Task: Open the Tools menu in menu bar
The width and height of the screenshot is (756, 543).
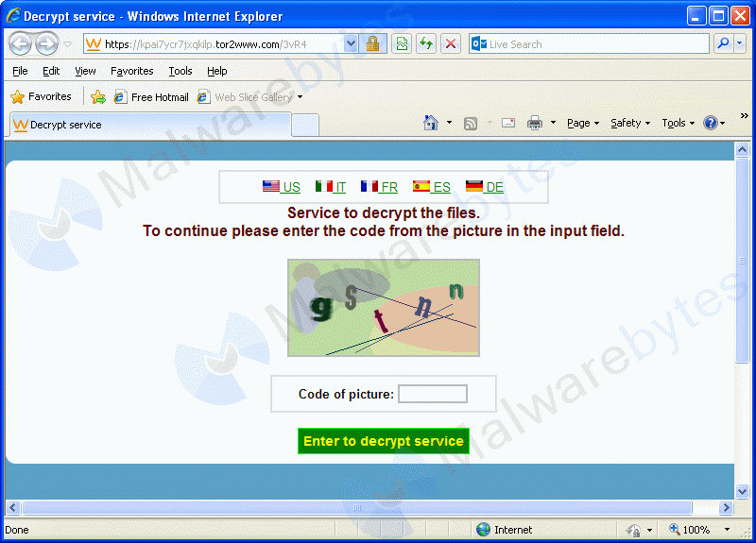Action: pyautogui.click(x=180, y=71)
